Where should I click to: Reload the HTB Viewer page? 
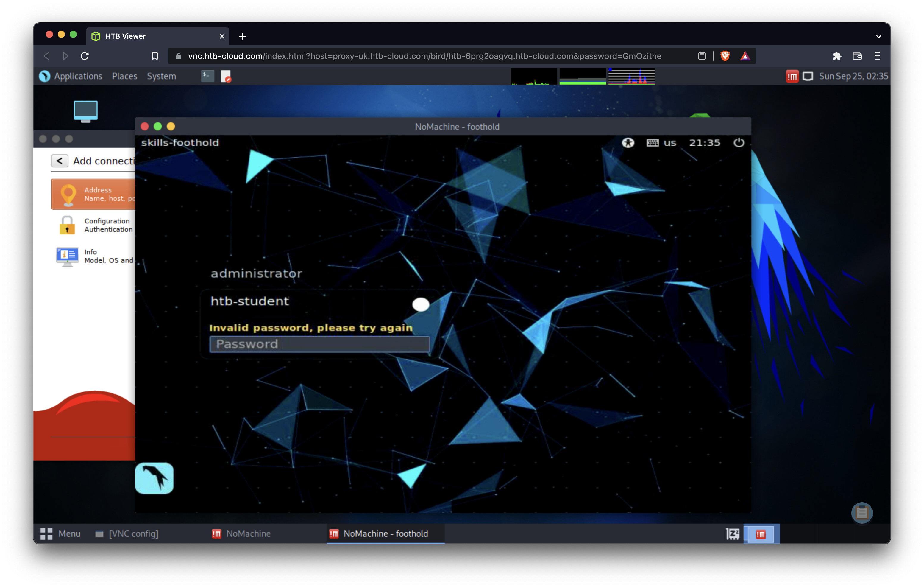(85, 56)
